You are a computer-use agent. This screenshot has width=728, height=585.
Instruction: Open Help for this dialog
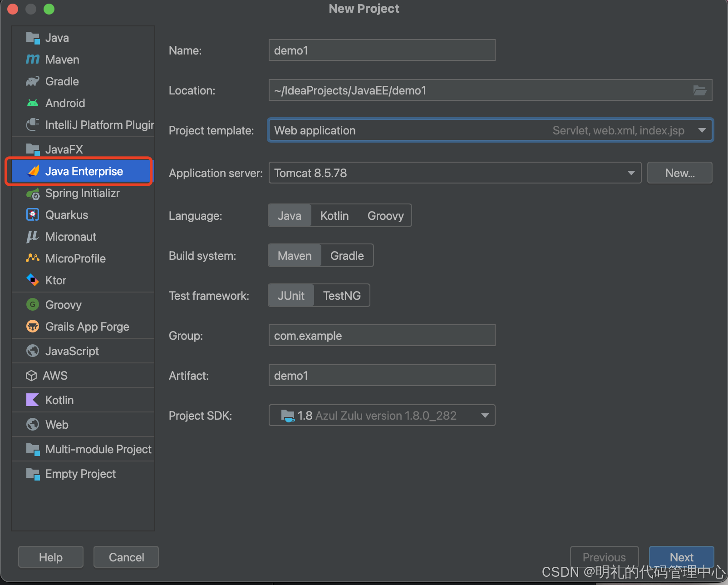(50, 557)
